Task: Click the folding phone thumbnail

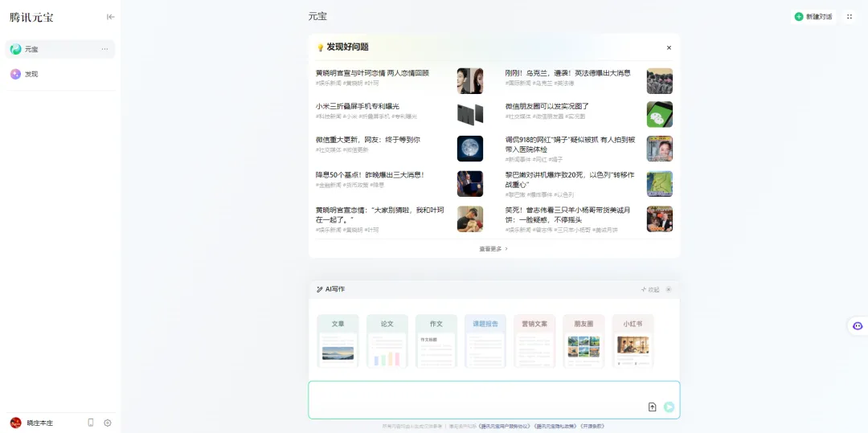Action: (x=470, y=114)
